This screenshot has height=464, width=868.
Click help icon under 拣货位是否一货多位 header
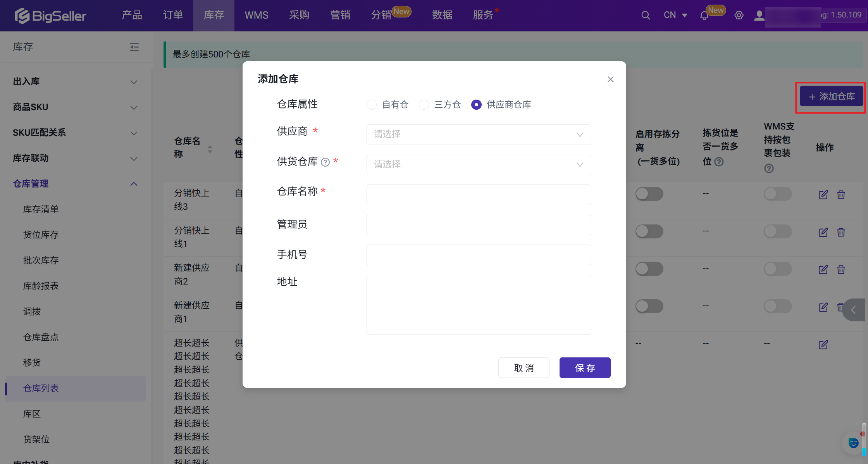pos(719,162)
